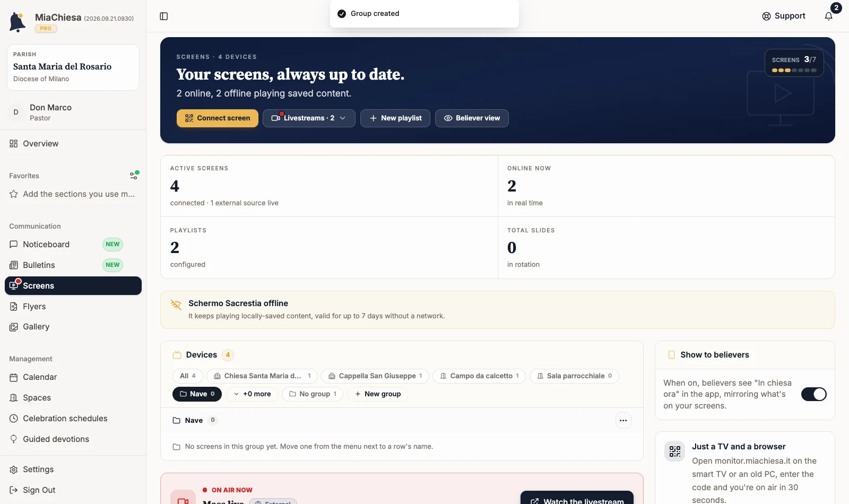Click the Noticeboard chat icon

14,245
